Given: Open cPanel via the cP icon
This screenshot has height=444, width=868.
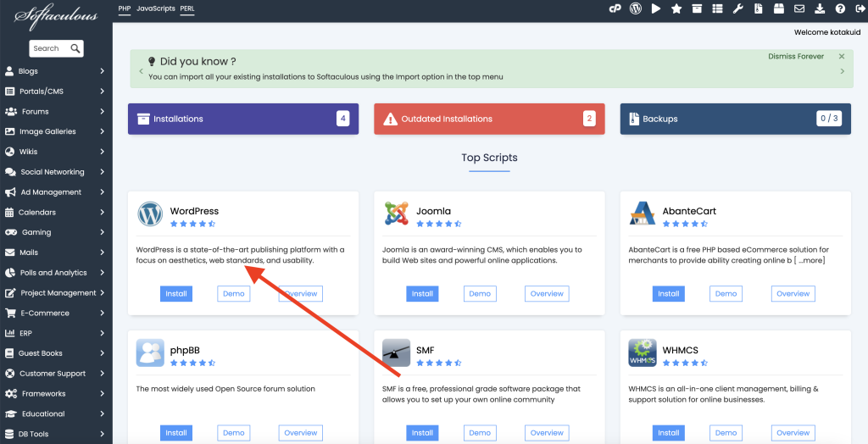Looking at the screenshot, I should point(615,8).
